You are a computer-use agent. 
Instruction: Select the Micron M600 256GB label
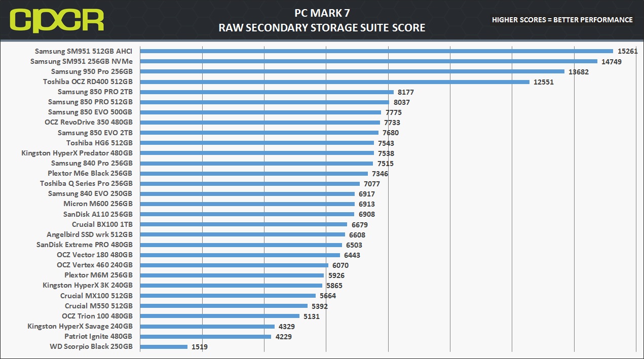click(98, 204)
